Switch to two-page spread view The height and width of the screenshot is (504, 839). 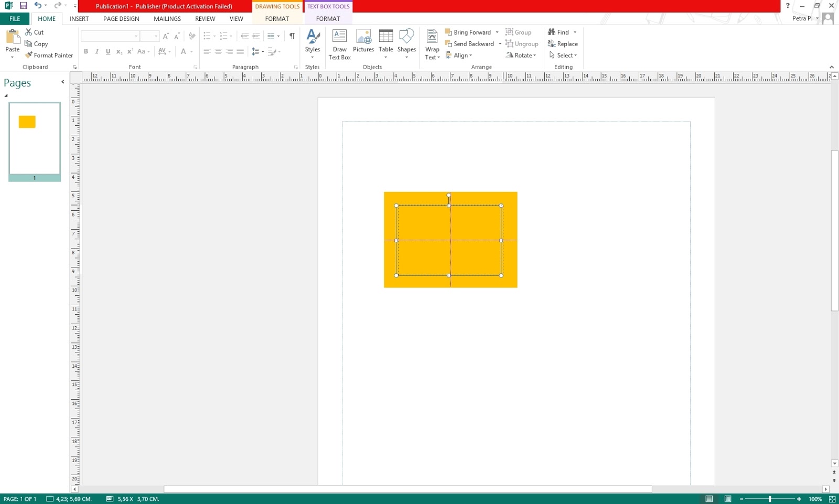(728, 499)
